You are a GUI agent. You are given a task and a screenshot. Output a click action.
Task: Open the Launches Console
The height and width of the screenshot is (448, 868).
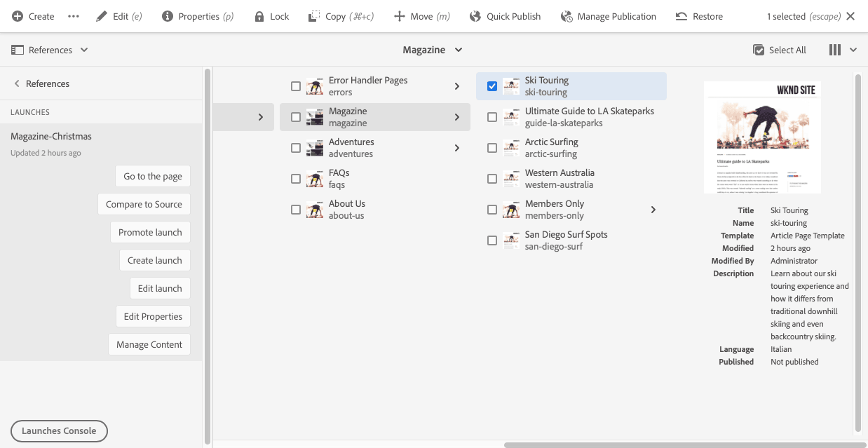(59, 431)
